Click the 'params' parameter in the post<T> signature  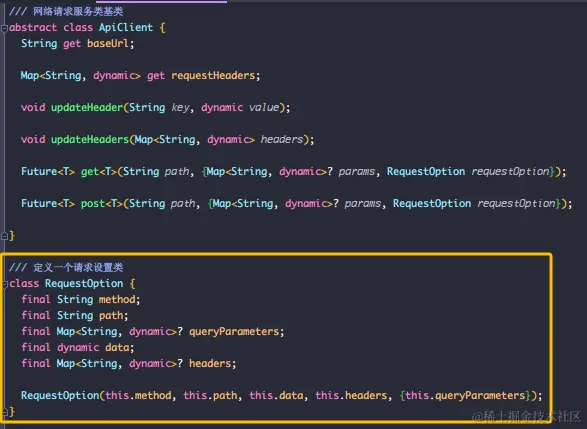pyautogui.click(x=363, y=204)
